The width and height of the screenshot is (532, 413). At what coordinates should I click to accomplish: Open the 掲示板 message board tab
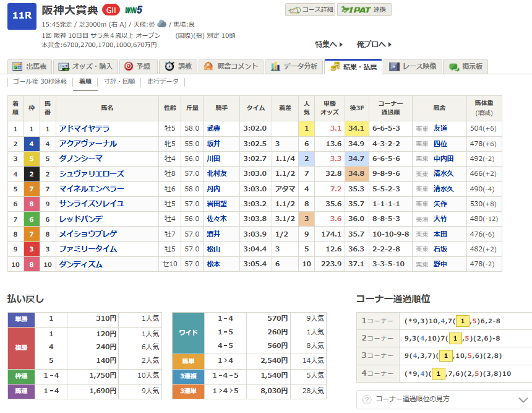tap(466, 67)
